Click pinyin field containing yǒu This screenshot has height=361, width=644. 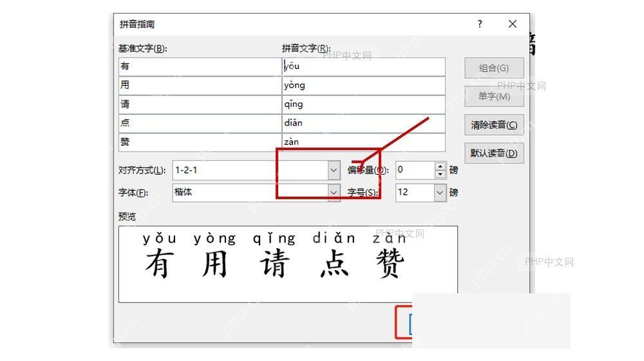click(364, 66)
